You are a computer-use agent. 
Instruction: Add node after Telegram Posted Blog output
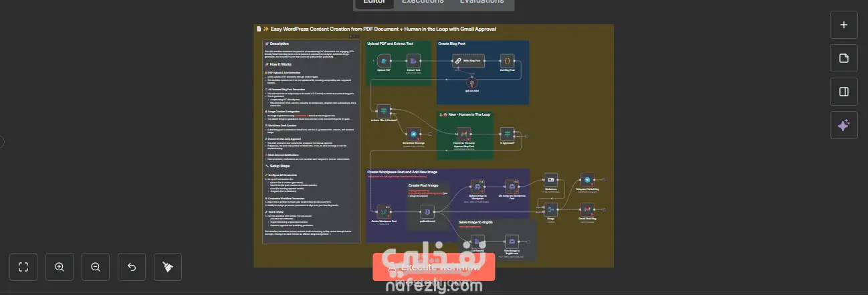(x=603, y=179)
